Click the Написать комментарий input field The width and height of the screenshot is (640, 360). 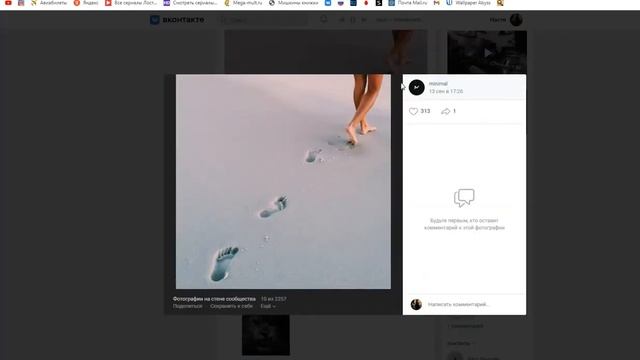473,304
